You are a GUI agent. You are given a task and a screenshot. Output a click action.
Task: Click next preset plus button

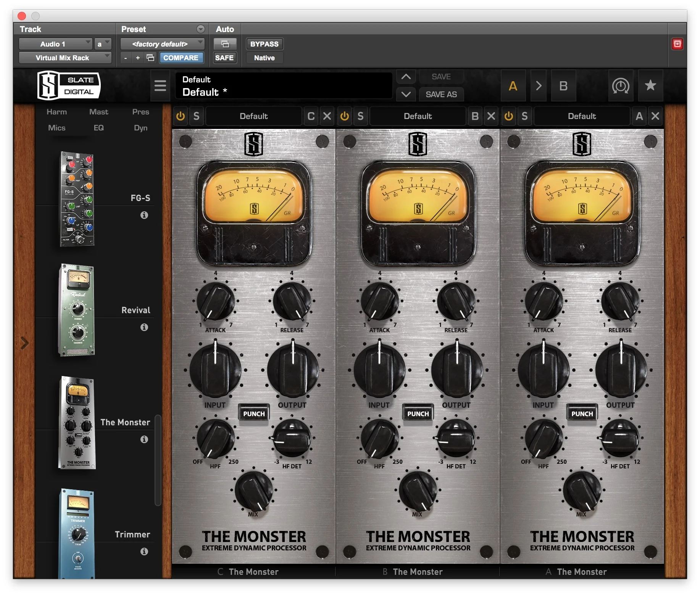point(138,58)
